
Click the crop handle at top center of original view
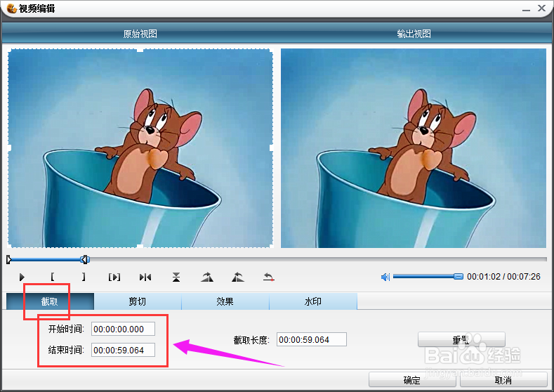tap(140, 50)
